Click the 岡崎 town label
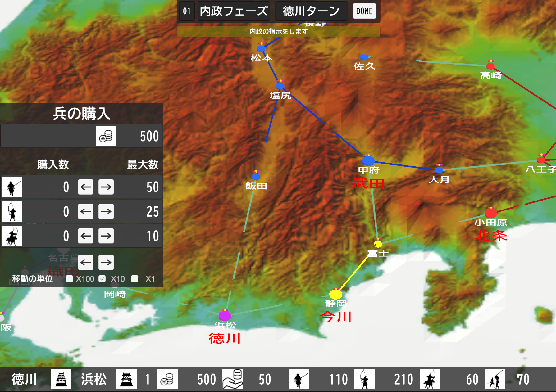Screen dimensions: 556x392 coord(115,294)
